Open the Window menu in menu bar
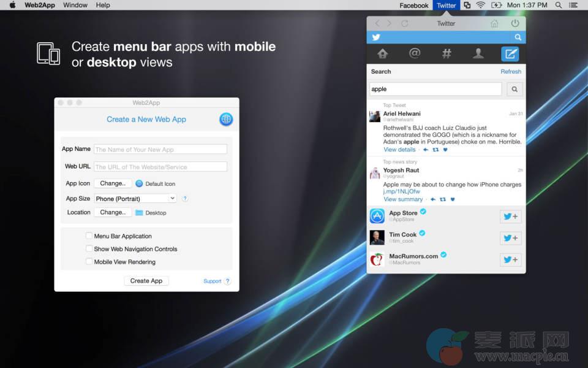 tap(75, 5)
